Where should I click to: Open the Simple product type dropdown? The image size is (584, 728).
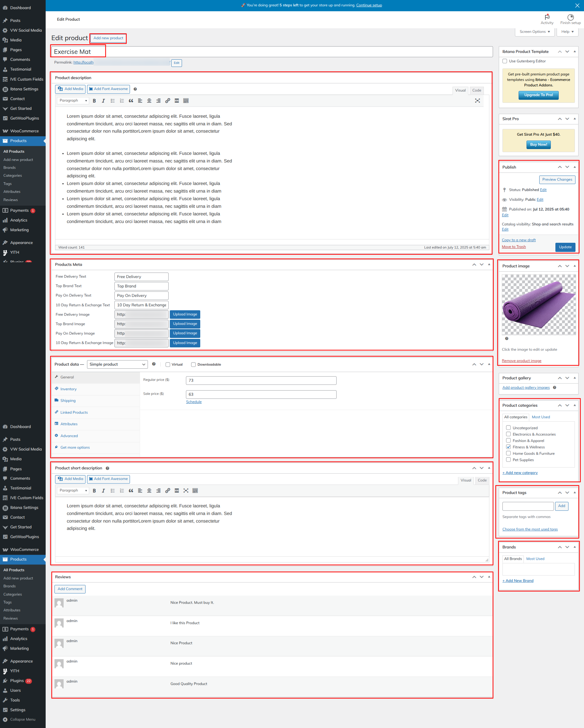(x=117, y=364)
